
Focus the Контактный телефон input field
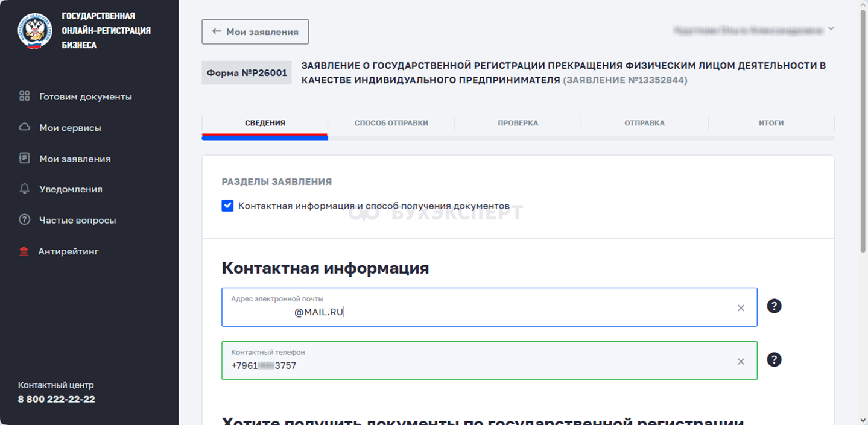pyautogui.click(x=489, y=360)
